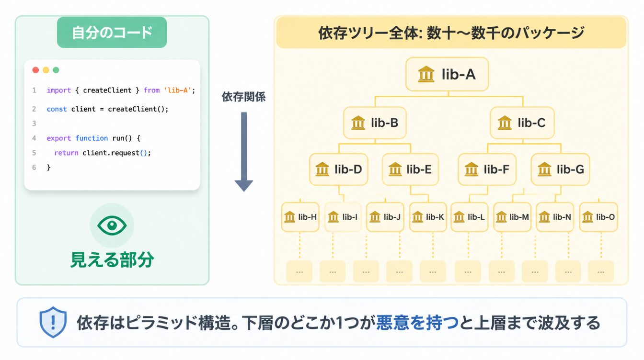Image resolution: width=644 pixels, height=360 pixels.
Task: Click the red dot in the code window
Action: (35, 70)
